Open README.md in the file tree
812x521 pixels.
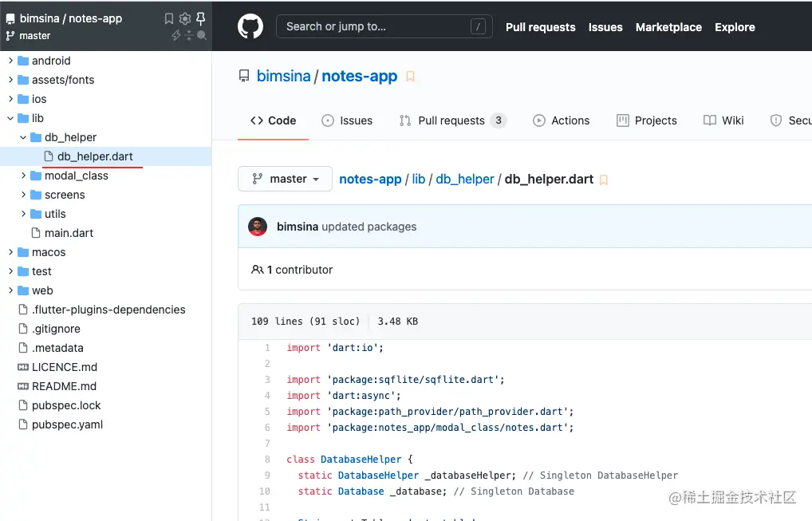[x=65, y=386]
